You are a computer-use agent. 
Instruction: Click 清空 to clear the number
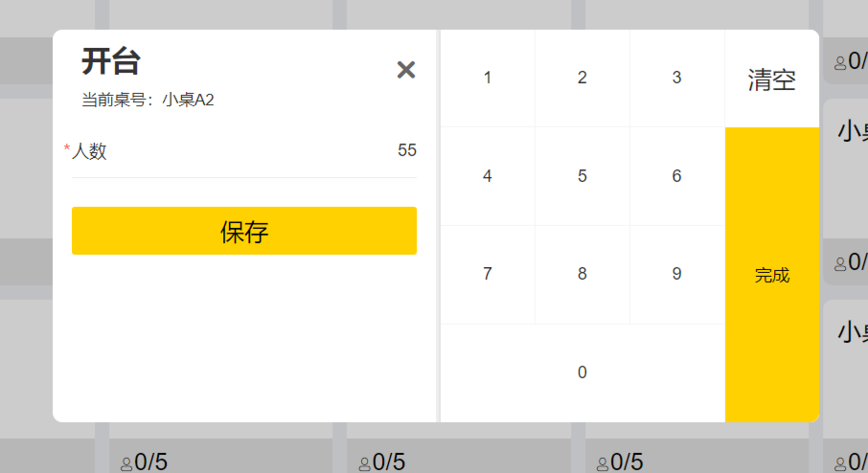(771, 79)
